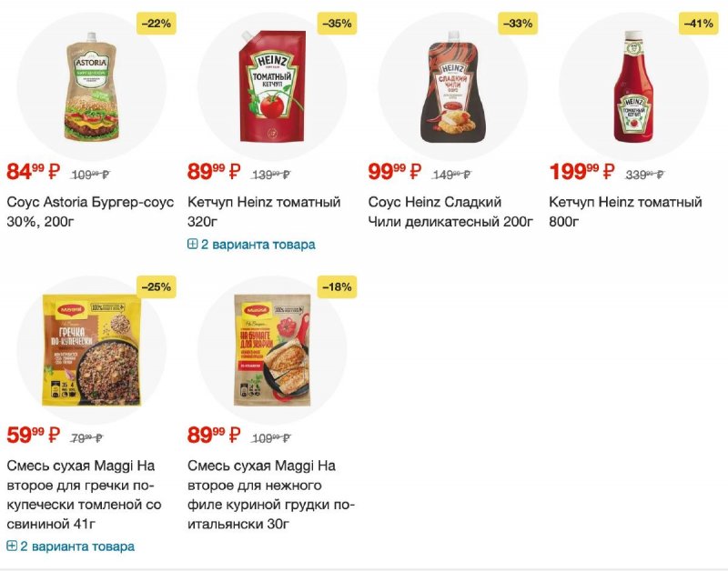This screenshot has height=571, width=728.
Task: Open the "Соус Heinz Сладкий Чили деликатесный 200г" title
Action: click(x=450, y=212)
